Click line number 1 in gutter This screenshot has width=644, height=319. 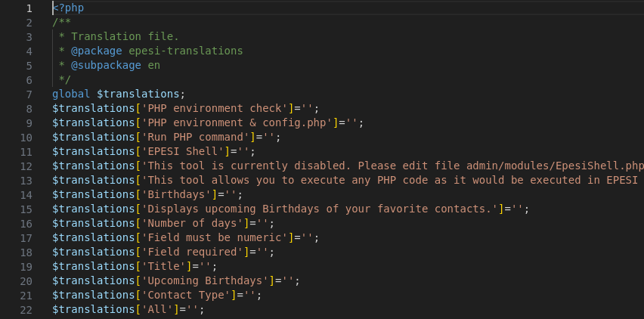point(29,8)
